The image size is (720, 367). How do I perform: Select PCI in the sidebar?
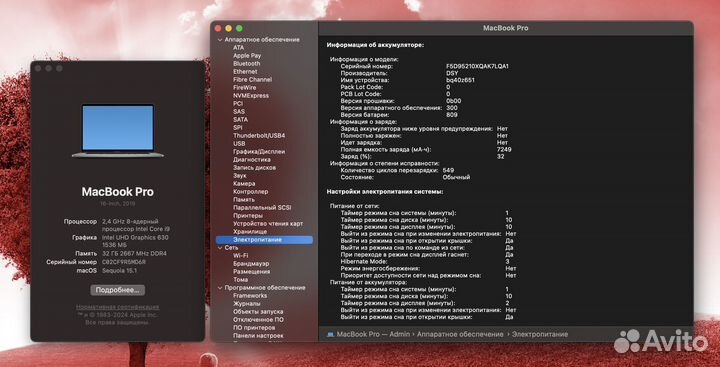[238, 104]
